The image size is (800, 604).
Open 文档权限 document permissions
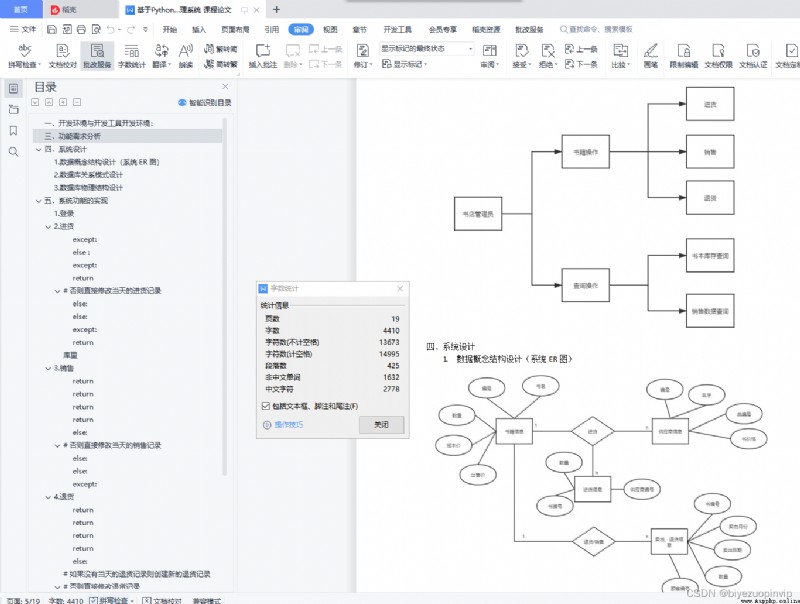point(718,56)
